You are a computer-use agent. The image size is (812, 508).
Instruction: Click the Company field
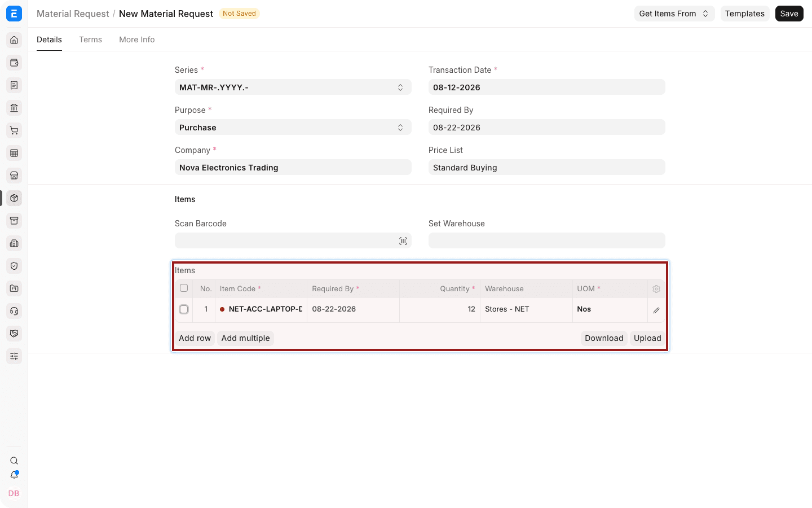(293, 168)
